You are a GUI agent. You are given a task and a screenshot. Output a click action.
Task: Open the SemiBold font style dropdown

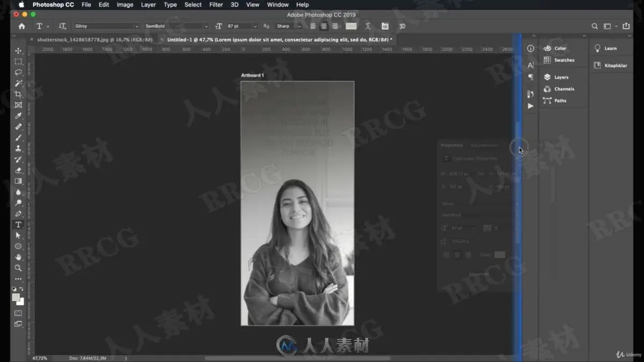176,26
